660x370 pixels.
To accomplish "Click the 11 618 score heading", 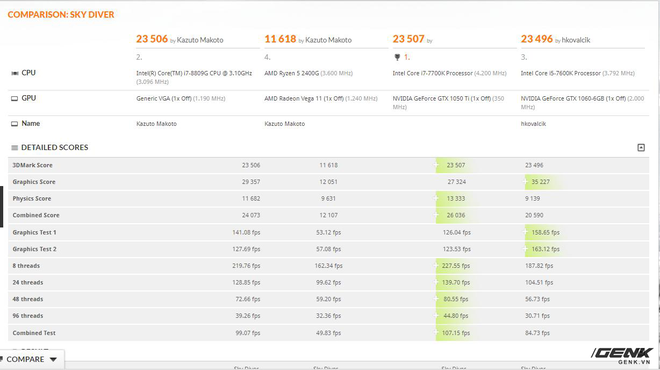I will (280, 39).
